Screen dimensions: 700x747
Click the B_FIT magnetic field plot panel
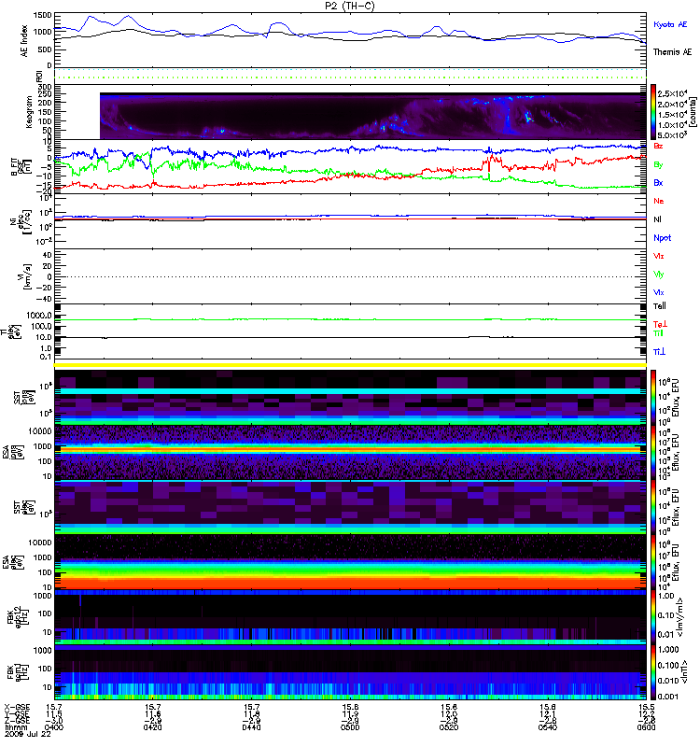(351, 167)
